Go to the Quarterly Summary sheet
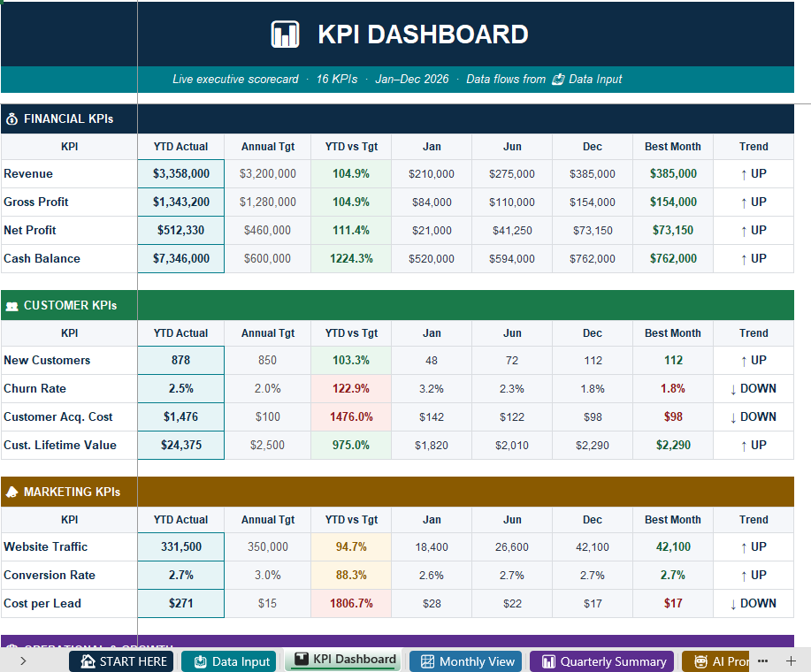811x672 pixels. coord(603,661)
